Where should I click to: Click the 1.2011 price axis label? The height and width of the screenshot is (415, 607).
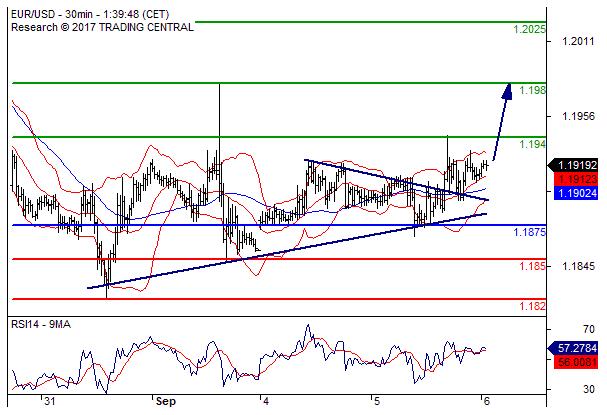click(x=578, y=41)
